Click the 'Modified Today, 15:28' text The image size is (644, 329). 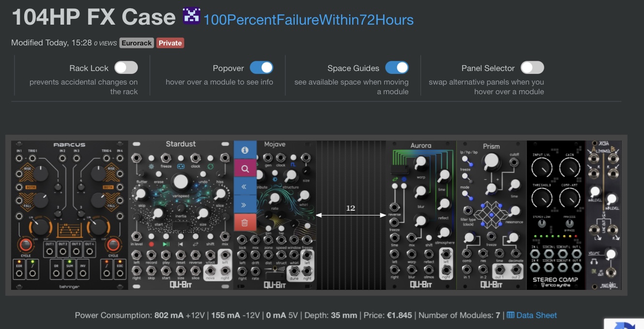pos(51,43)
